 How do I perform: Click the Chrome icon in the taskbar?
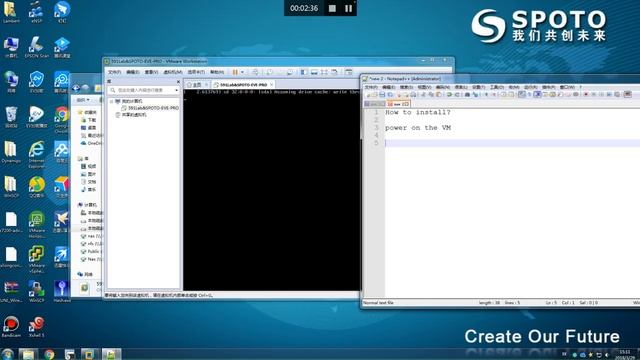(x=49, y=354)
